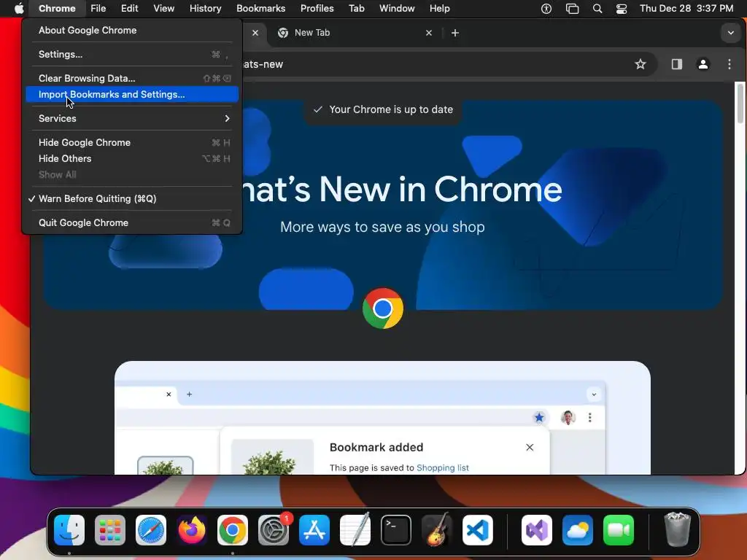Open Visual Studio Code from the Dock

(x=477, y=530)
